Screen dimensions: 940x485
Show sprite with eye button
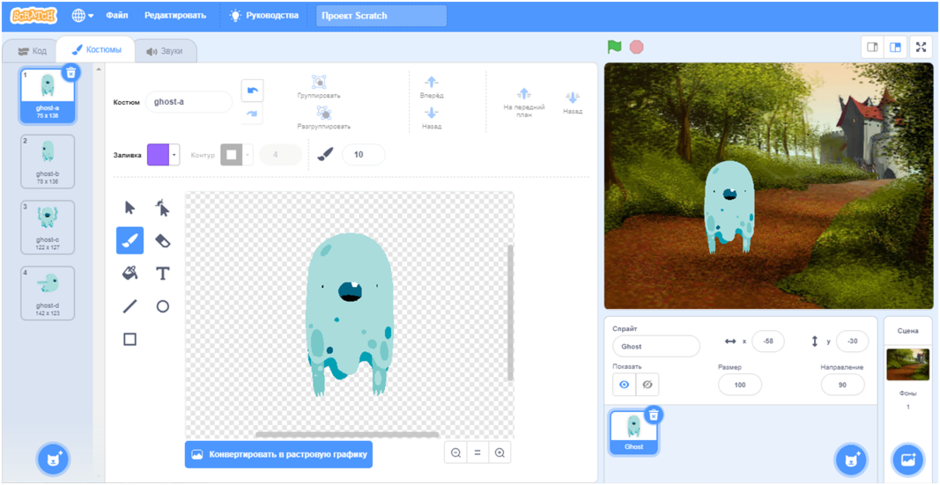coord(624,385)
